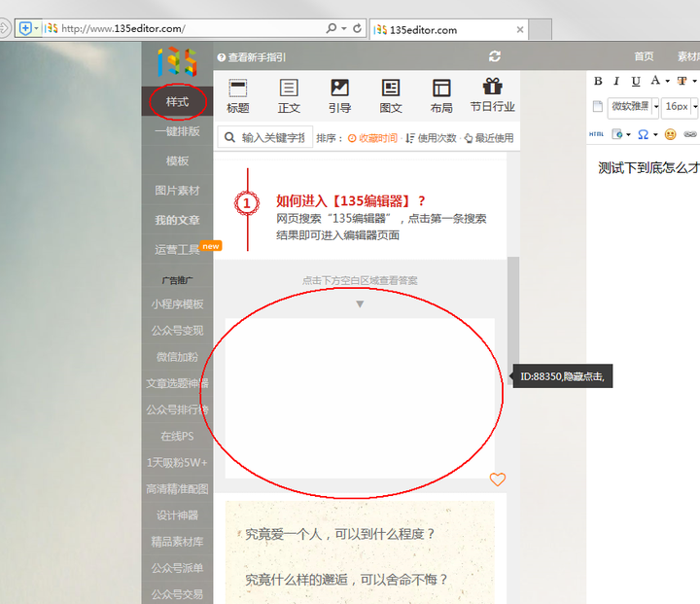Apply text background color T icon
The height and width of the screenshot is (604, 700).
coord(682,81)
